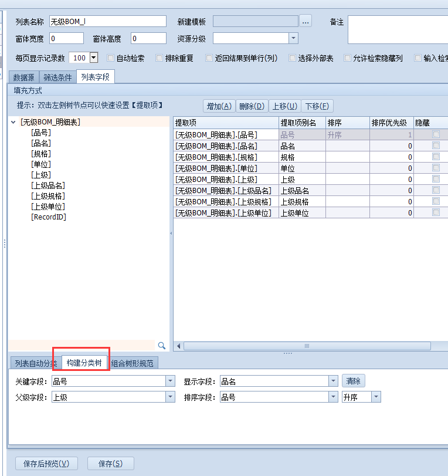Open the 资源分级 dropdown
This screenshot has width=448, height=476.
pos(293,39)
